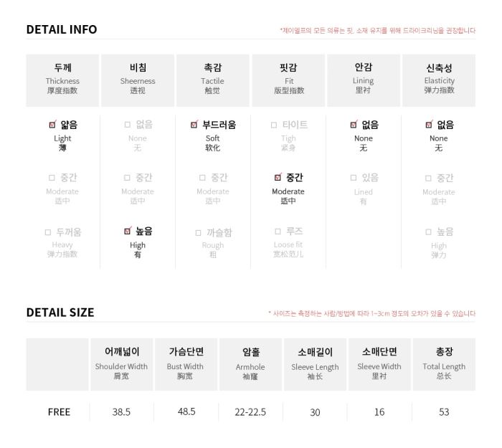Tick the None sheerness checkbox
This screenshot has width=502, height=448.
point(128,125)
